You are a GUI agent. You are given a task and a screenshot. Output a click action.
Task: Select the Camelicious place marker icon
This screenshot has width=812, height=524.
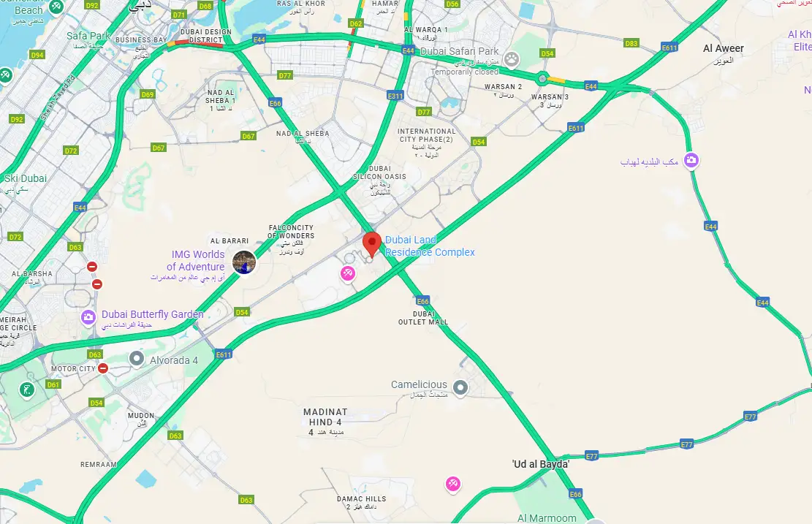[x=460, y=387]
